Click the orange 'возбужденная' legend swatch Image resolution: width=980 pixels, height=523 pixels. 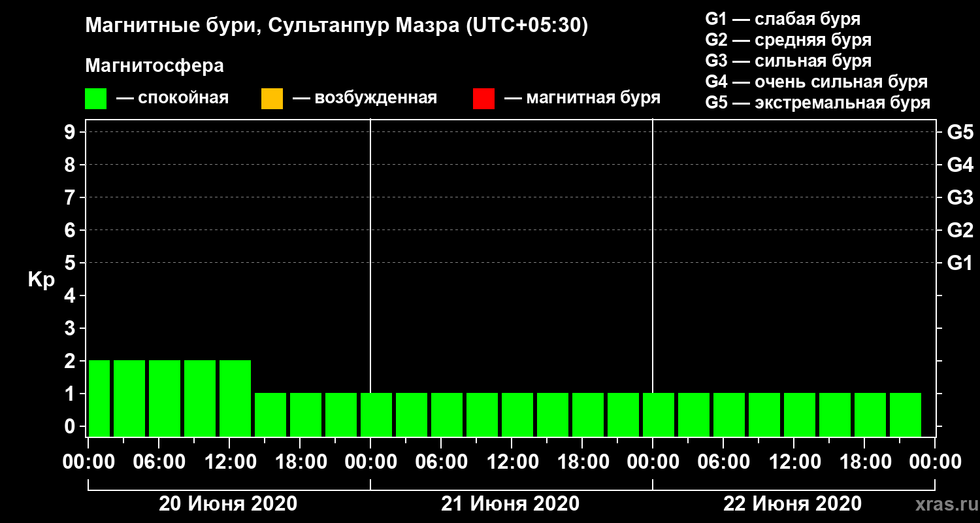point(272,99)
